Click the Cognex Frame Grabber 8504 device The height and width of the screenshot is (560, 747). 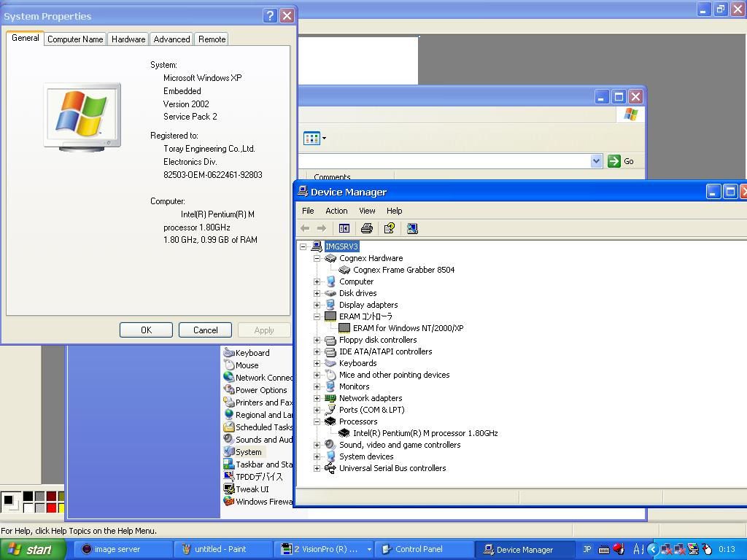point(403,269)
